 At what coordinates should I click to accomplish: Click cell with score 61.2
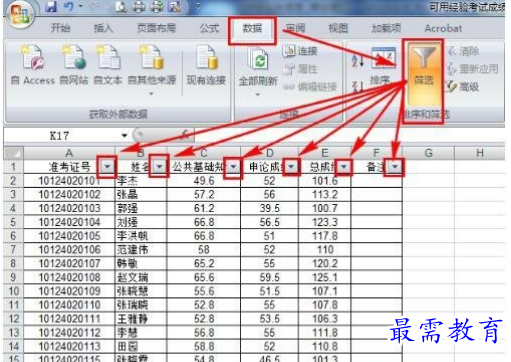click(x=204, y=208)
